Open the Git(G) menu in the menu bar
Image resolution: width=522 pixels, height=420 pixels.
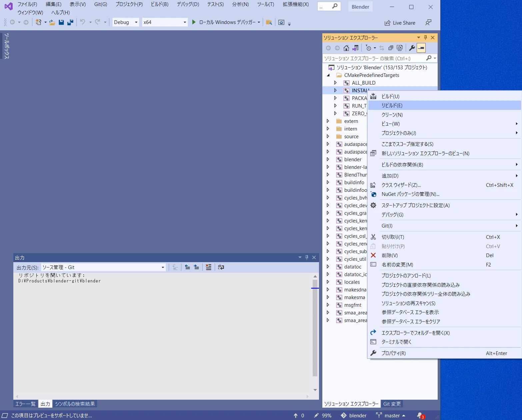(x=101, y=4)
